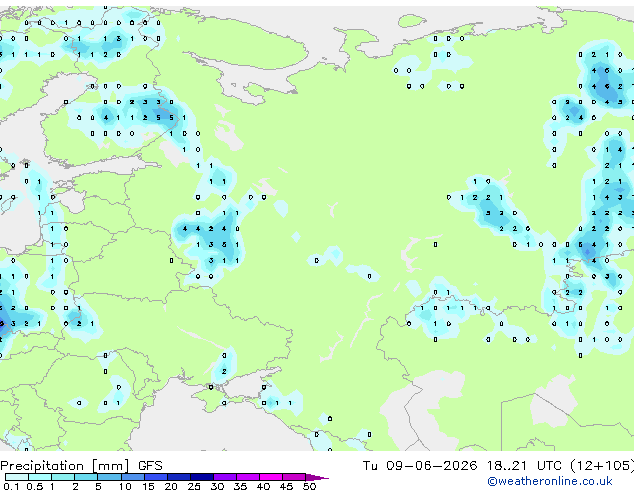Image resolution: width=634 pixels, height=490 pixels.
Task: Click the '45' legend scale label
Action: pyautogui.click(x=286, y=486)
